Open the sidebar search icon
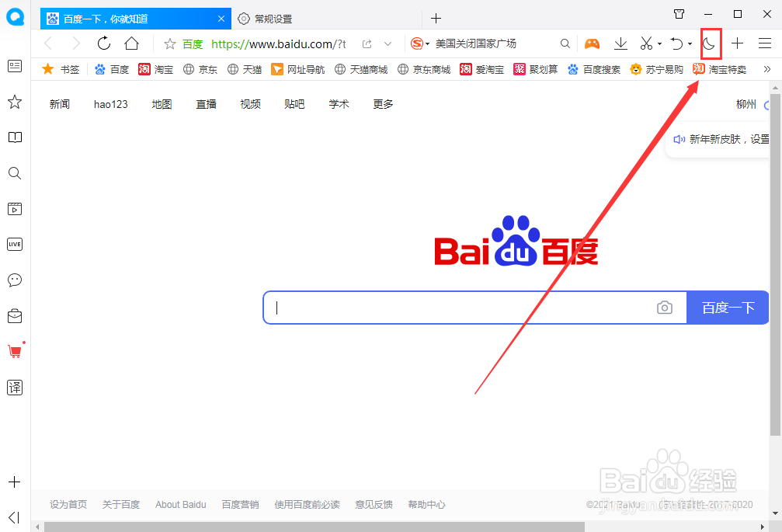This screenshot has width=782, height=532. click(15, 173)
